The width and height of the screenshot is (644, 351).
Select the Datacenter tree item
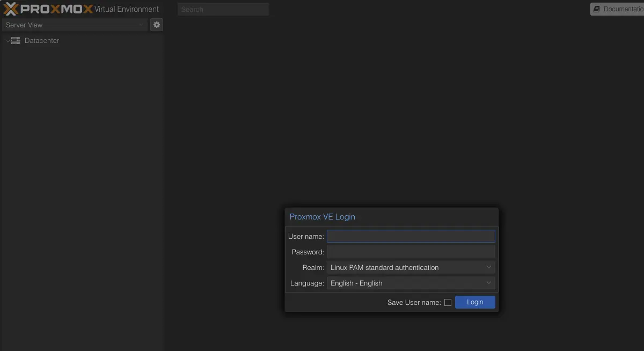[x=42, y=41]
